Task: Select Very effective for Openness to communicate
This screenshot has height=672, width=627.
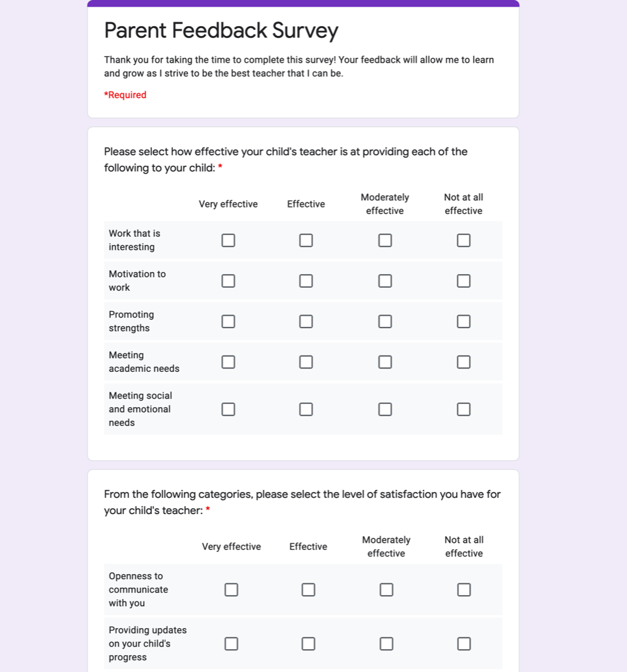Action: tap(231, 589)
